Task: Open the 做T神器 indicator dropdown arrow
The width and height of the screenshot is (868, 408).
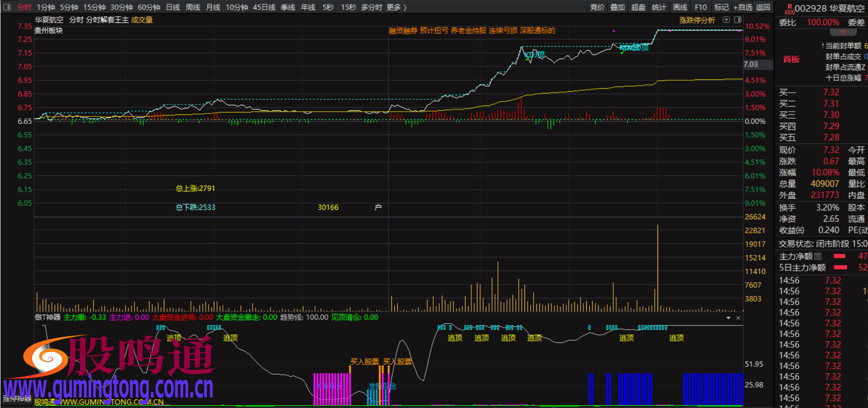Action: click(728, 318)
